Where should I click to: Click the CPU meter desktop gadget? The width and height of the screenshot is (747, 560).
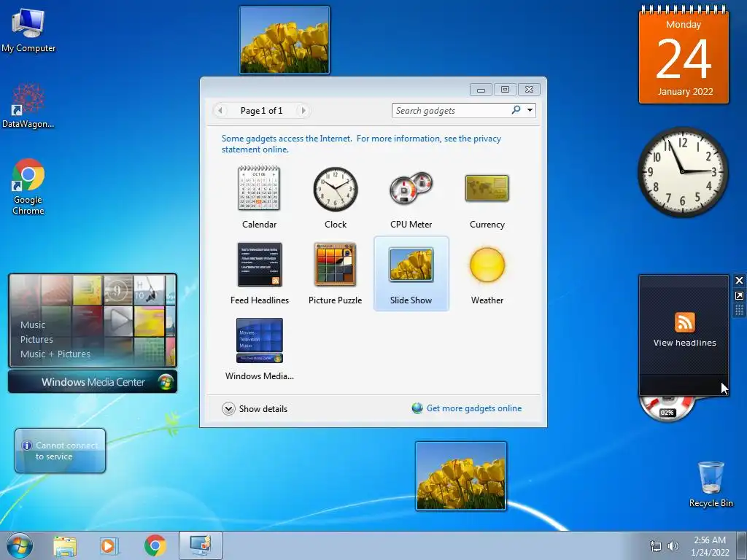667,408
